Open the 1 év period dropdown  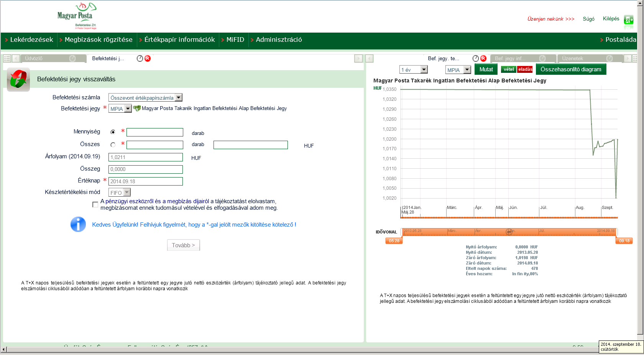tap(413, 69)
